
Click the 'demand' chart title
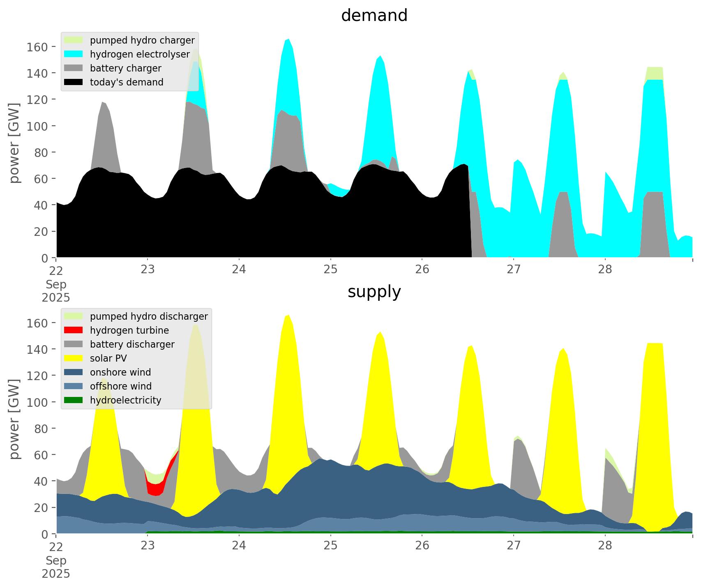(x=374, y=16)
